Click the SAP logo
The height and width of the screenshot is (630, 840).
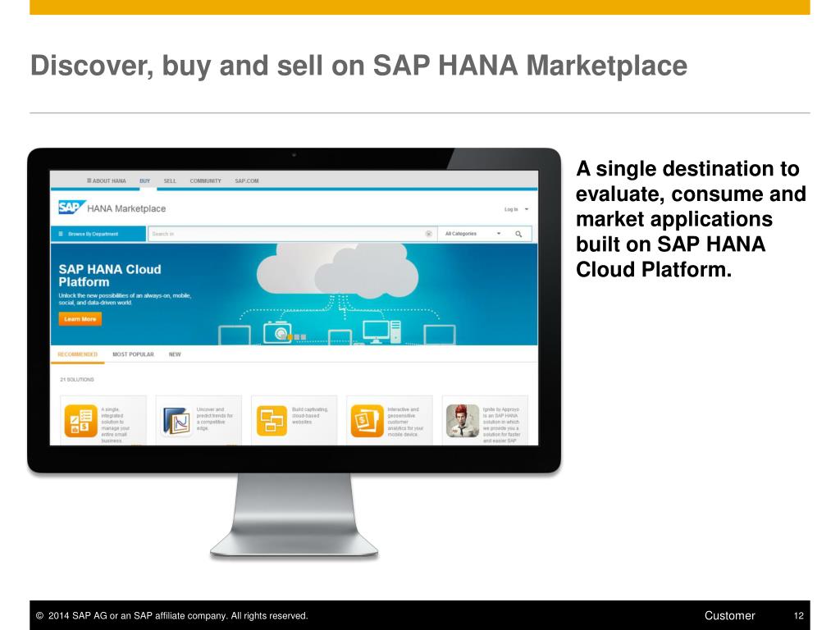[71, 208]
